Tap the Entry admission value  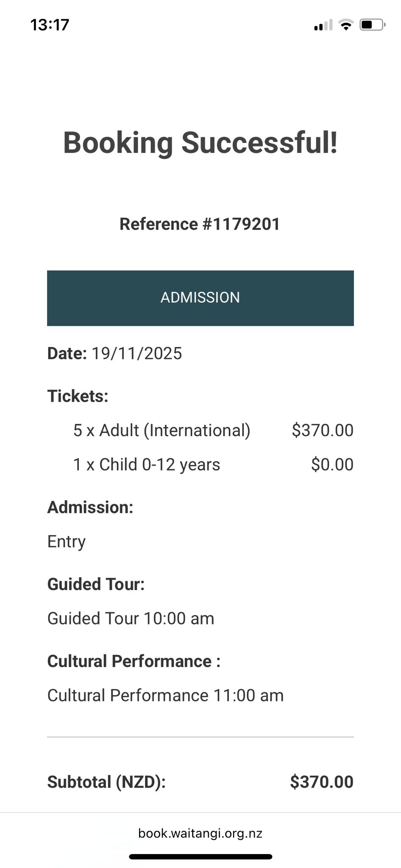tap(67, 542)
